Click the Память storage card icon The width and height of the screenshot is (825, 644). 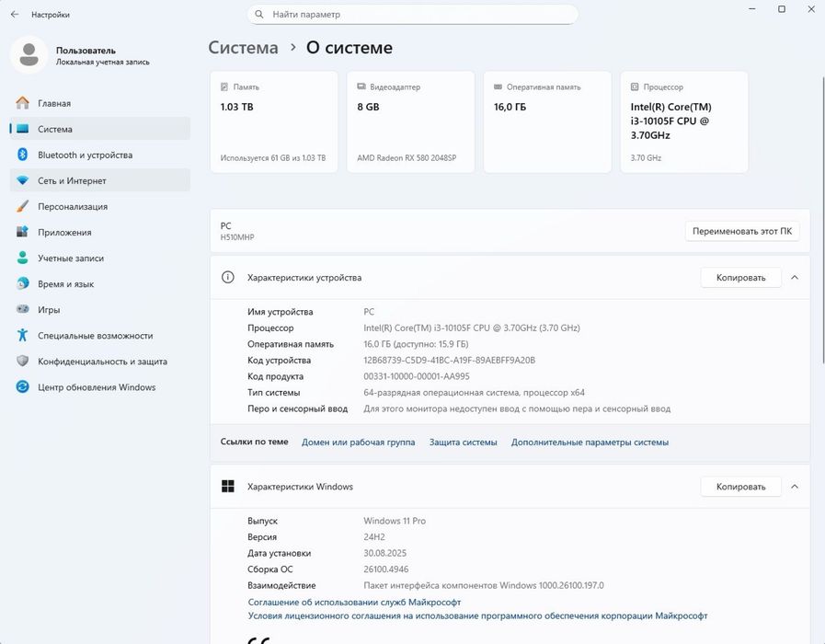coord(224,86)
